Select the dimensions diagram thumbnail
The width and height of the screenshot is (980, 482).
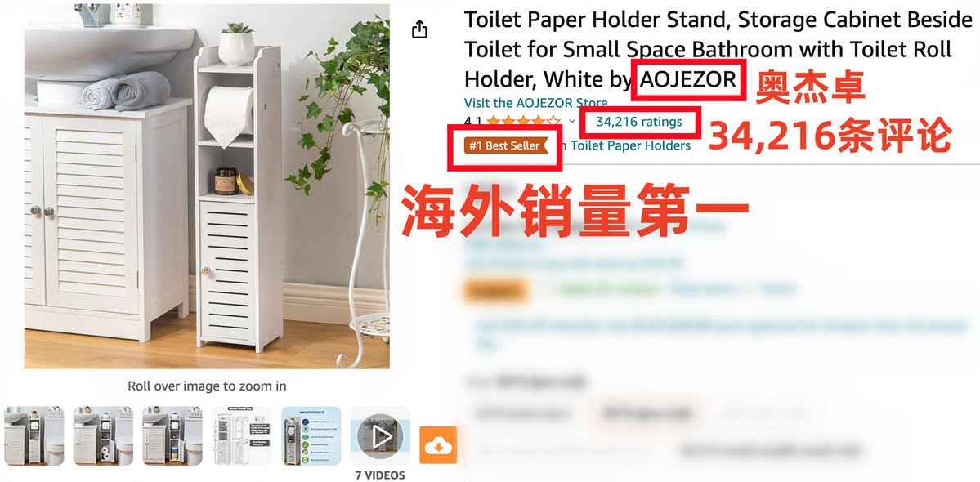(242, 435)
